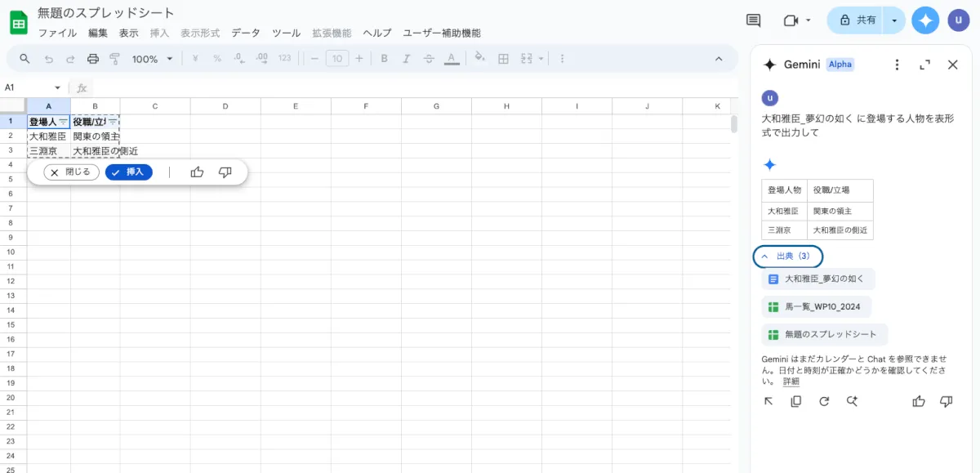Open merge cells dropdown arrow

point(541,59)
